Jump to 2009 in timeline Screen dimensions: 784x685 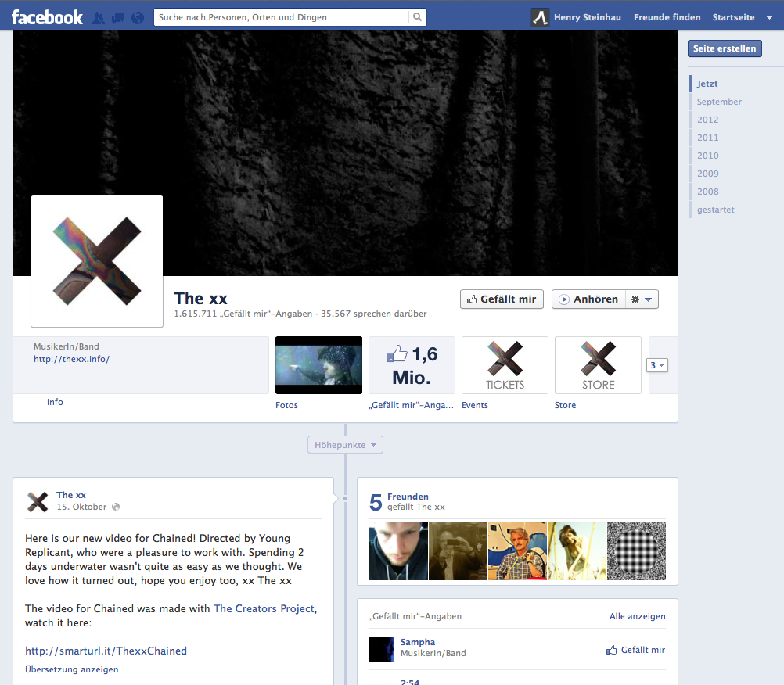tap(707, 174)
